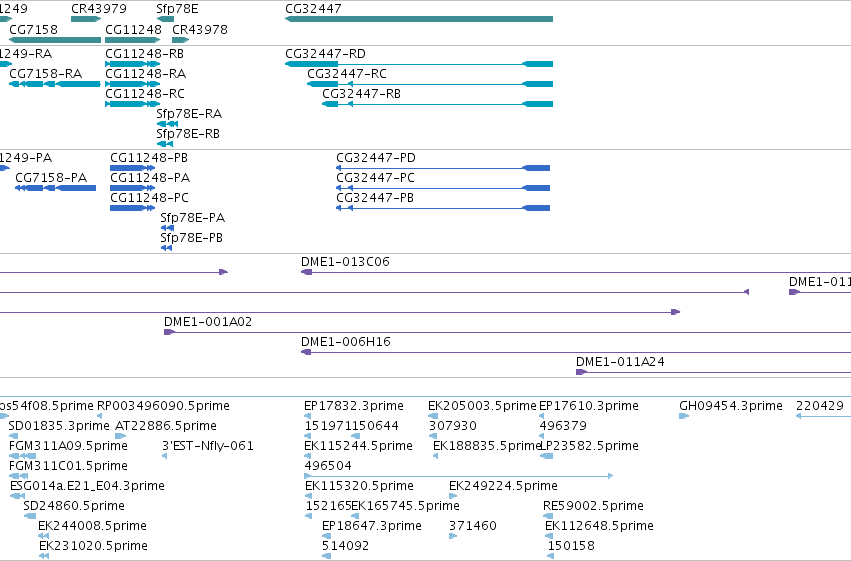Click the CG32447-RC transcript label
The width and height of the screenshot is (851, 561).
click(347, 74)
